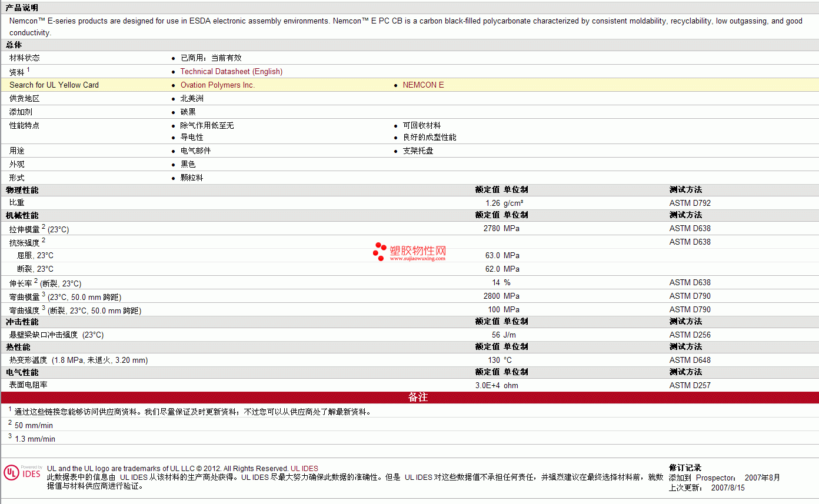Click the 颗粒料 form value
Screen dimensions: 819x504
coord(192,178)
